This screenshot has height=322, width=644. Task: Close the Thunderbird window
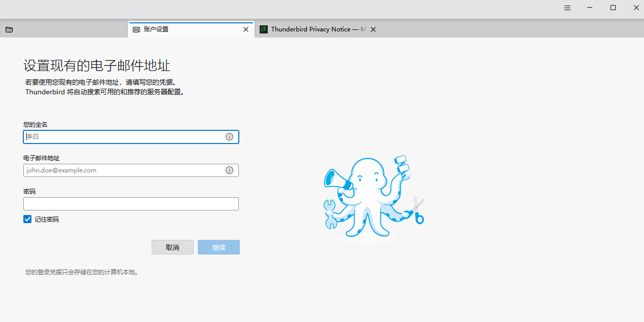point(636,8)
